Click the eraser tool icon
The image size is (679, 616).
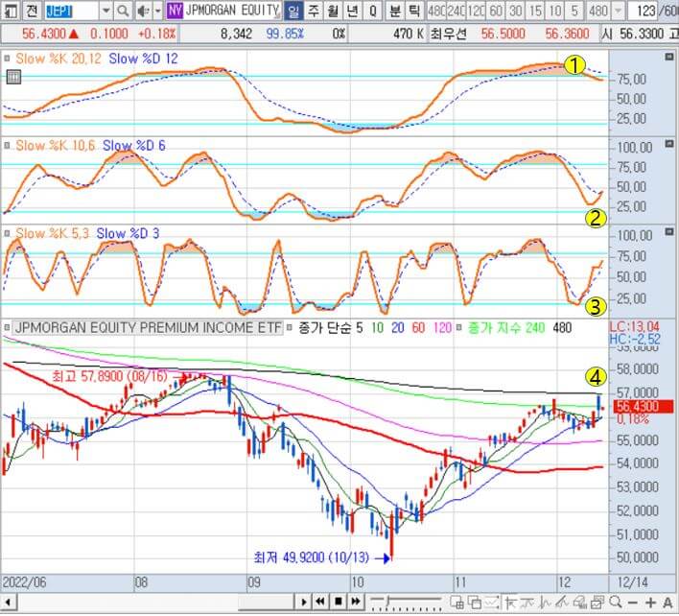(x=580, y=602)
